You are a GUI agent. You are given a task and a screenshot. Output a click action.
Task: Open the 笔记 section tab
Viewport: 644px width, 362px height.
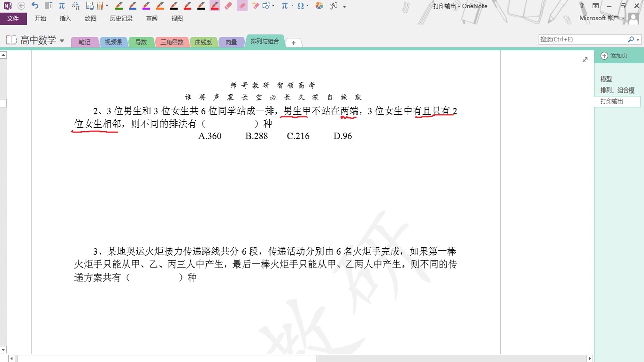[85, 42]
